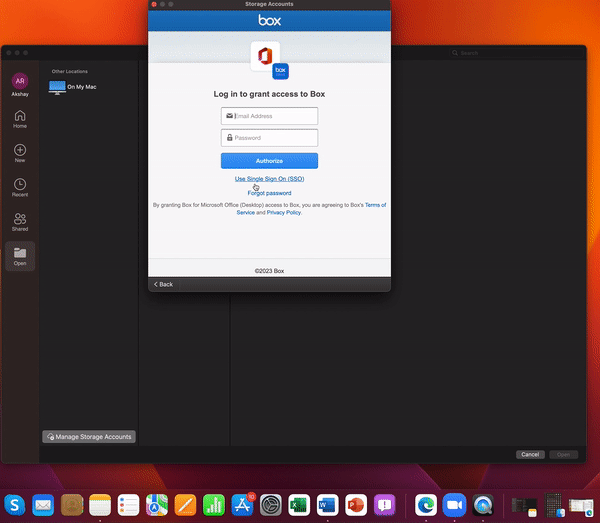The width and height of the screenshot is (600, 523).
Task: Select the Open folder sidebar icon
Action: (20, 256)
